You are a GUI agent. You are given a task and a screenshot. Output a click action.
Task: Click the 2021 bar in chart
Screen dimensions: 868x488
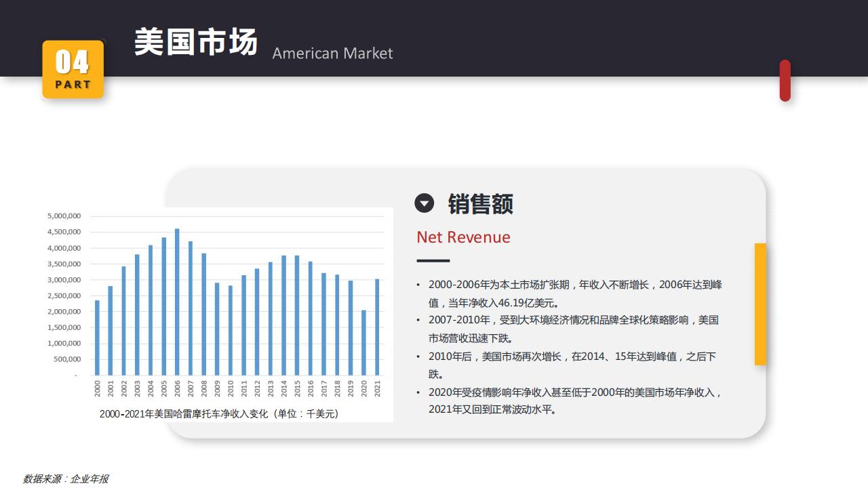pos(377,327)
